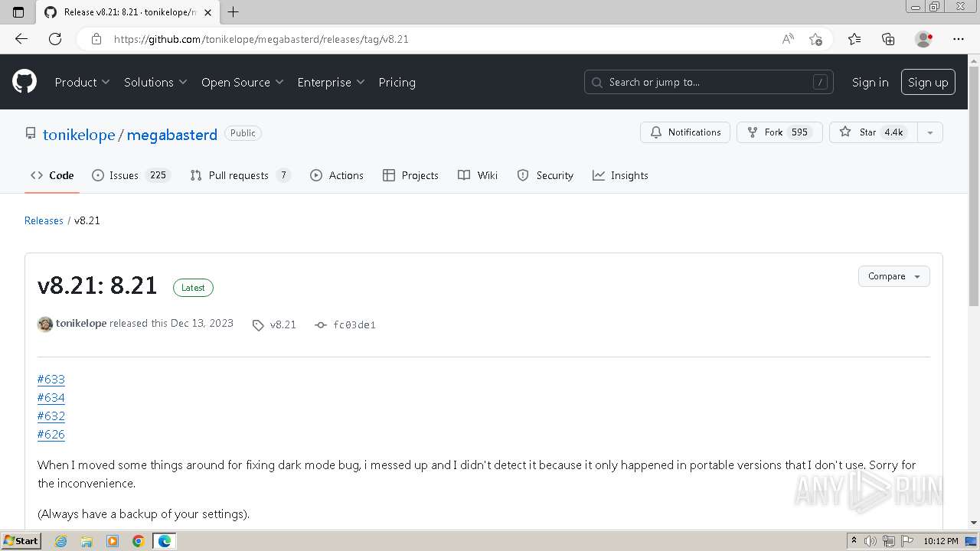Image resolution: width=980 pixels, height=551 pixels.
Task: Open the Projects tab
Action: (x=410, y=175)
